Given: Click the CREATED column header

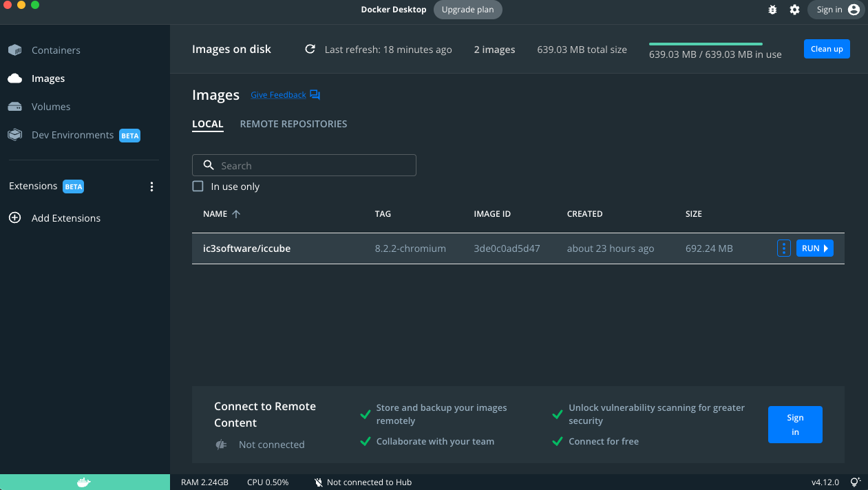Looking at the screenshot, I should point(585,214).
